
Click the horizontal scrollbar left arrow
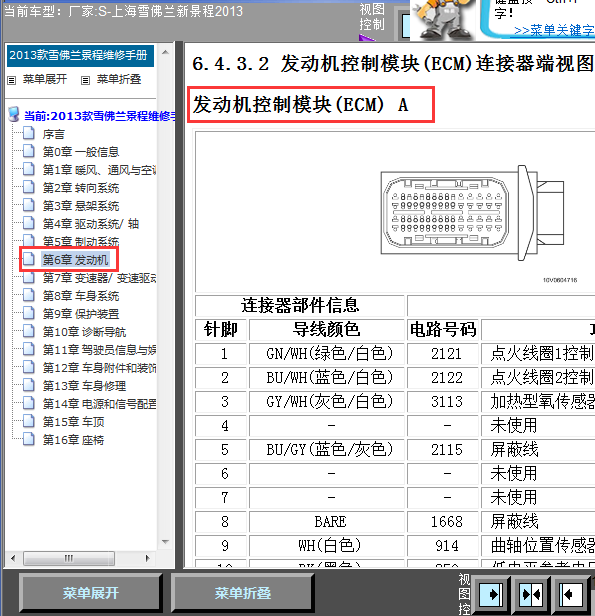point(13,558)
